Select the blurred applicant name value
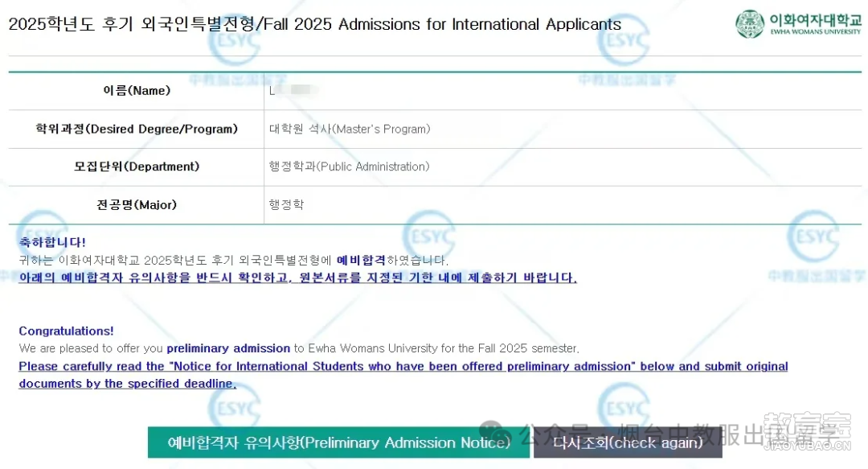This screenshot has height=469, width=868. tap(293, 90)
